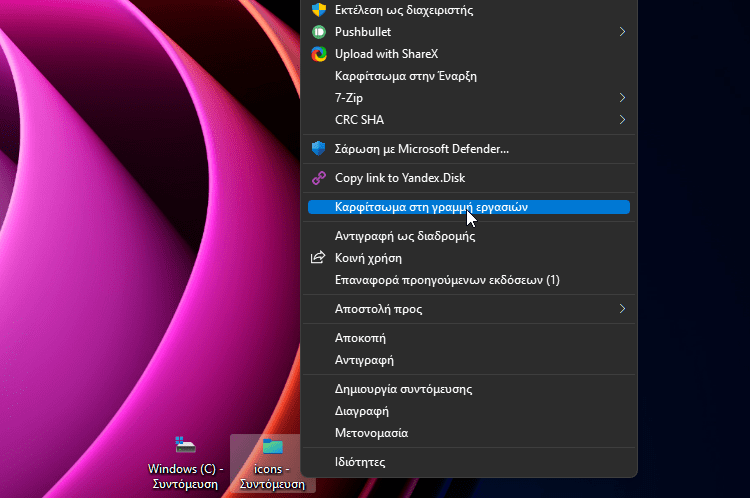
Task: Choose Copy link to Yandex.Disk
Action: 469,178
